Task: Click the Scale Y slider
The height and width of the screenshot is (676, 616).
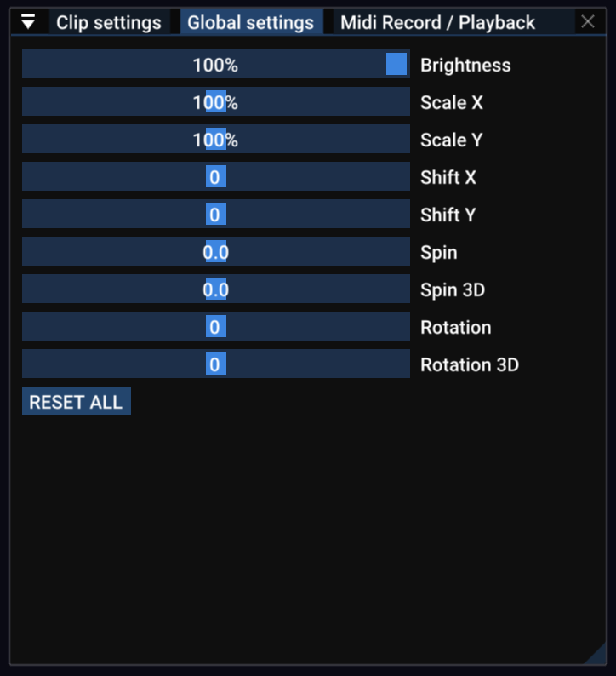Action: [216, 140]
